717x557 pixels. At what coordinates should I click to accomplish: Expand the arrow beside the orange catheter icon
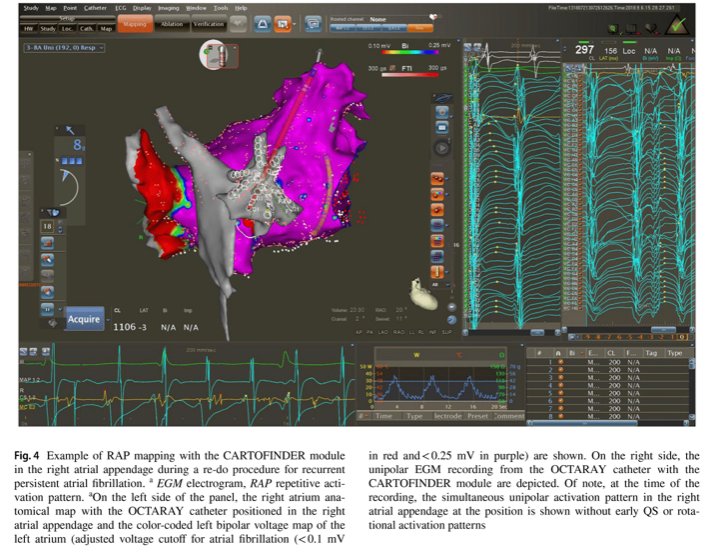point(448,273)
